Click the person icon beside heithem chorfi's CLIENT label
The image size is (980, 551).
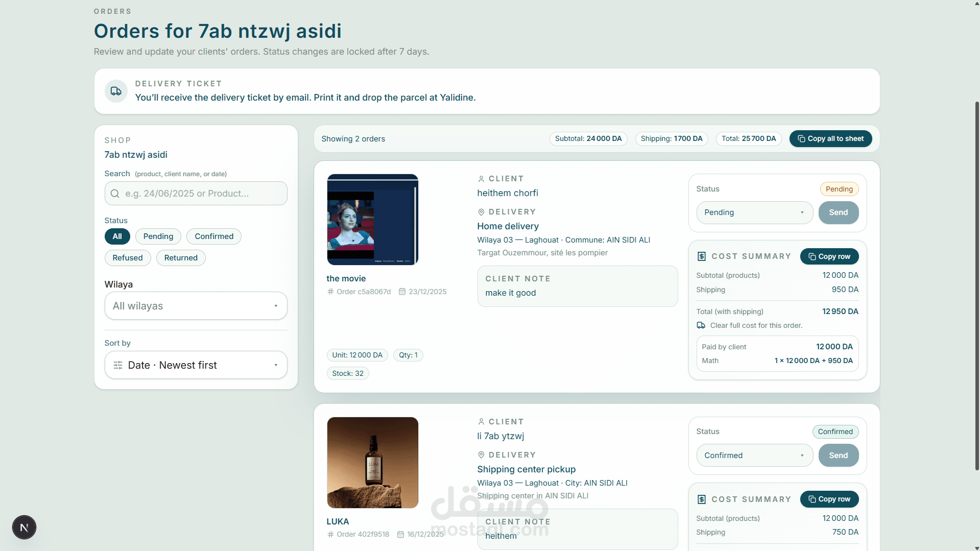481,179
